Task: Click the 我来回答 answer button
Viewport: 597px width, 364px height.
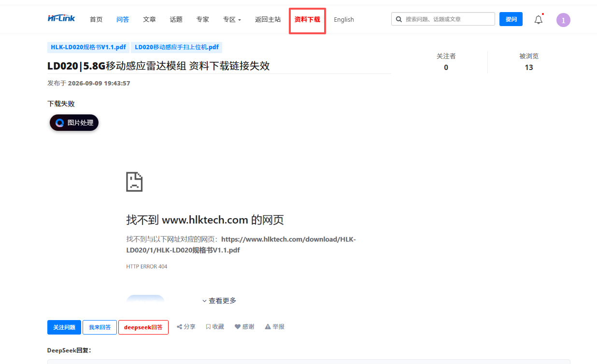Action: point(99,327)
